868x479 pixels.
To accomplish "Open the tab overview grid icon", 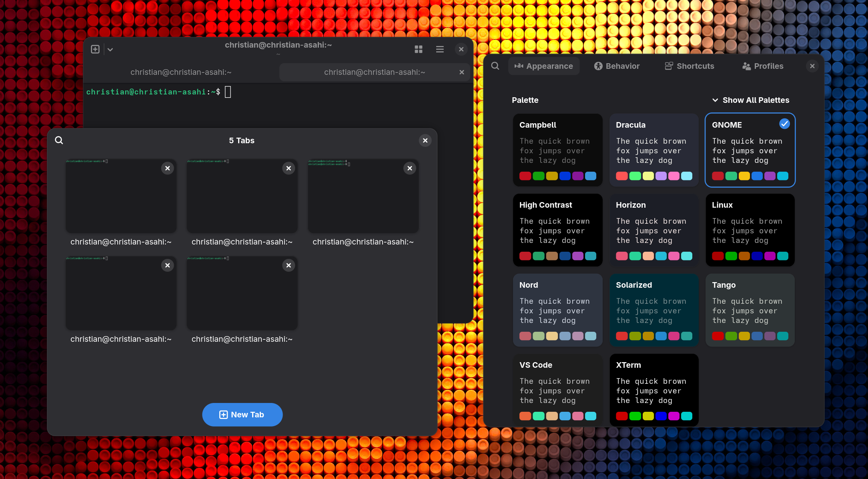I will 419,49.
